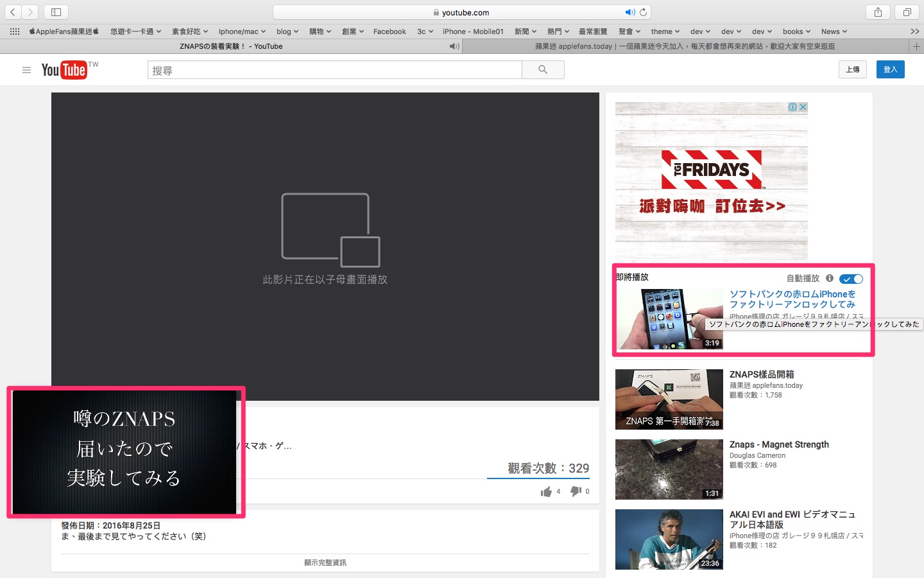Show the Safari sidebar
The height and width of the screenshot is (578, 924).
[56, 12]
